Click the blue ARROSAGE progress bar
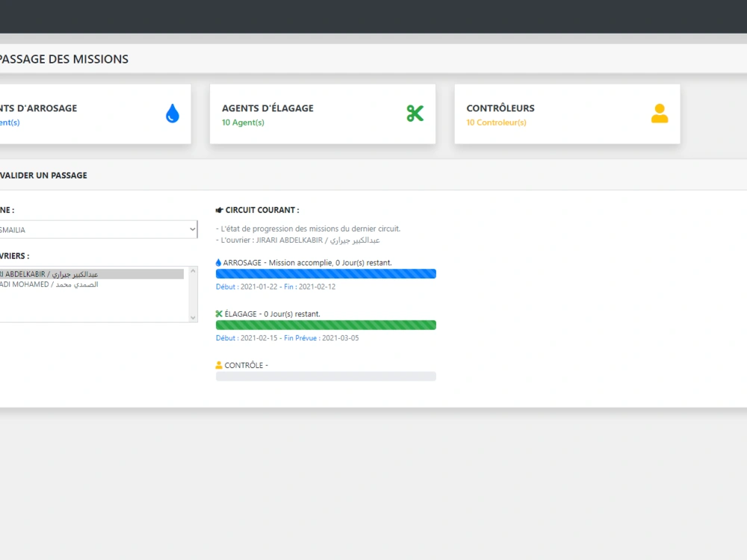This screenshot has width=747, height=560. pos(326,274)
